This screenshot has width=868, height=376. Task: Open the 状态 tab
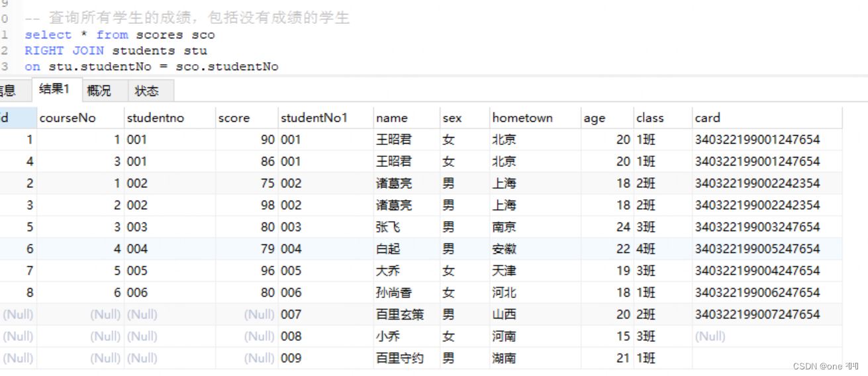pyautogui.click(x=146, y=91)
